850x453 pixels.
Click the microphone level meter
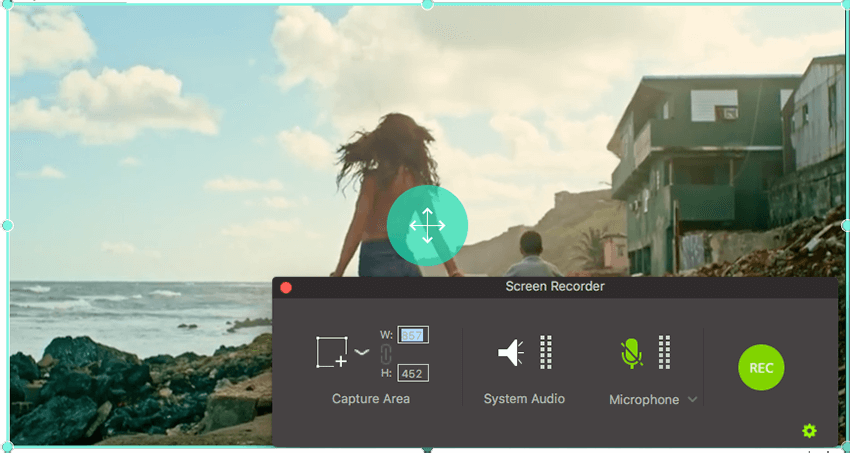point(664,352)
